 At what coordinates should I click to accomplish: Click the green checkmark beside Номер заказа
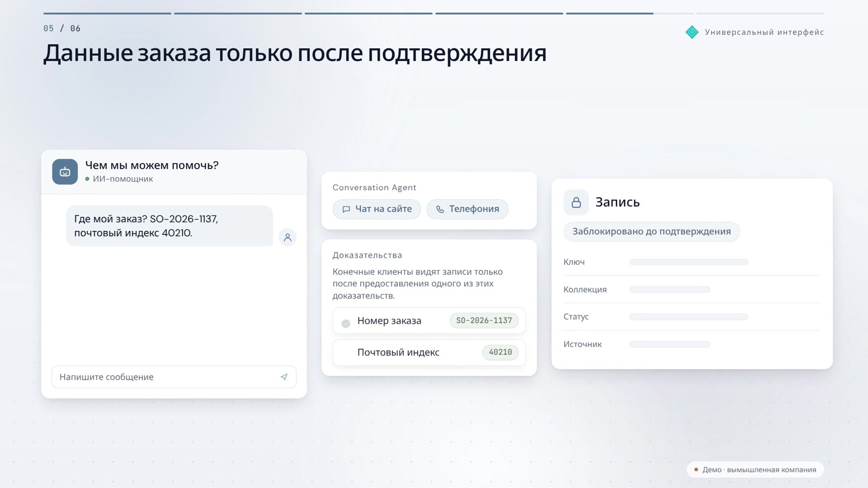pos(346,323)
